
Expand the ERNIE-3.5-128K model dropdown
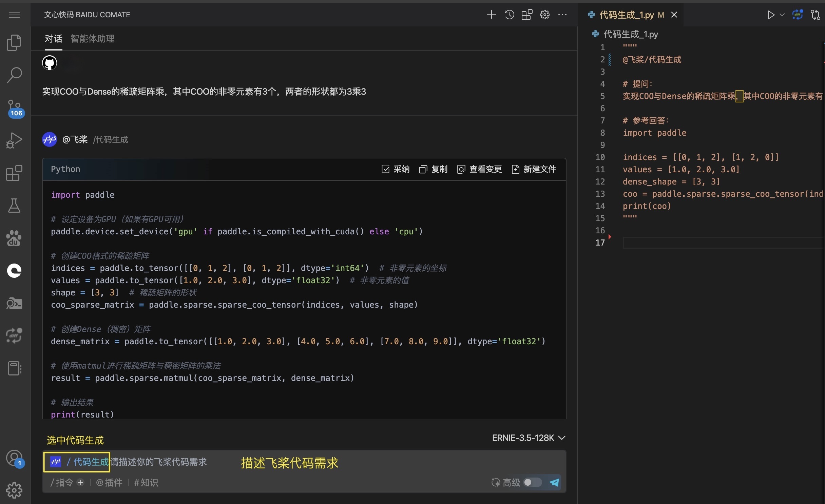(x=528, y=438)
